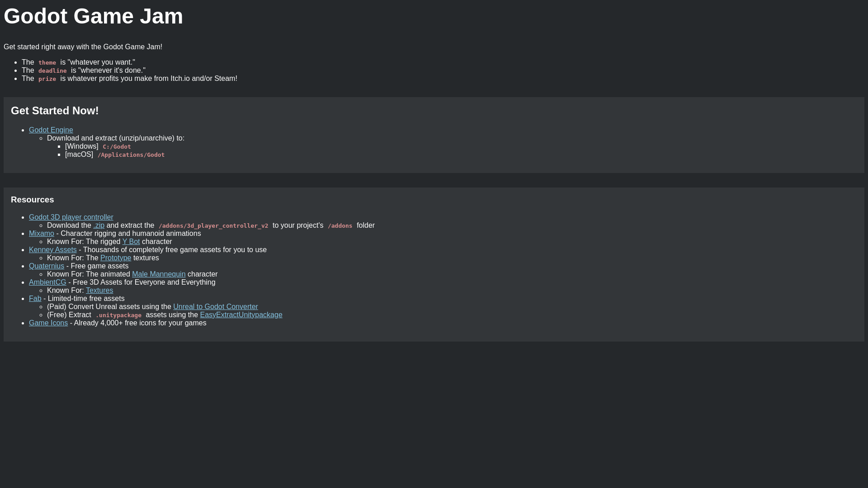
Task: Click 'Character rigging and humanoid animations' text
Action: pyautogui.click(x=131, y=234)
